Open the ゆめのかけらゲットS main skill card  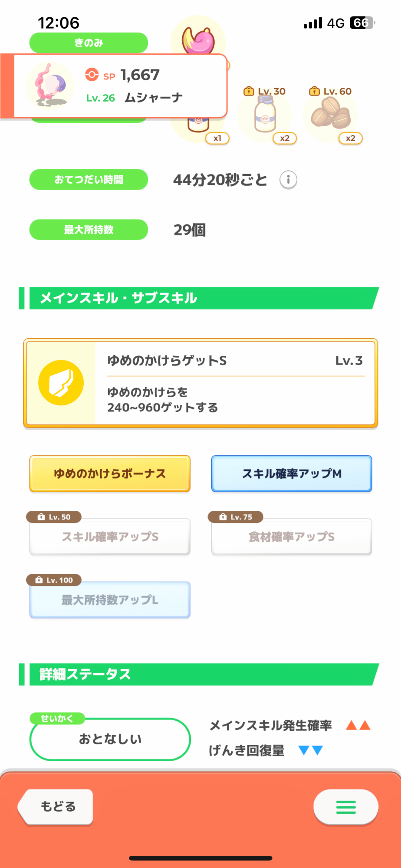point(200,383)
